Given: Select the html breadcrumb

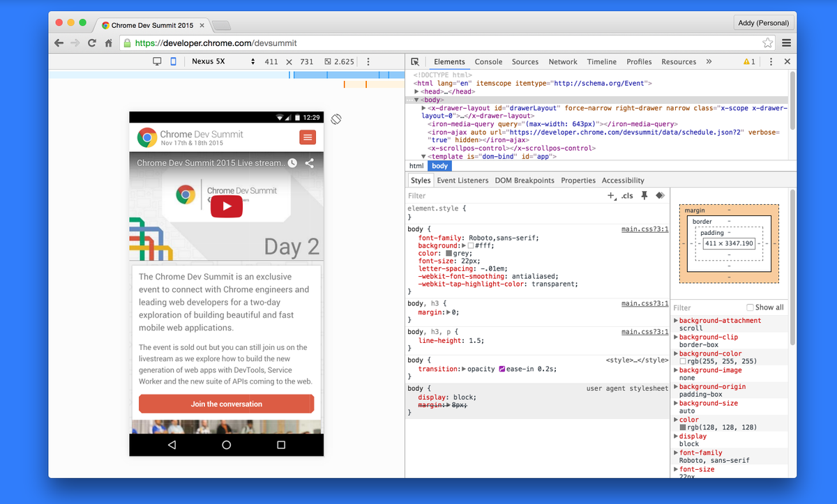Looking at the screenshot, I should [416, 166].
